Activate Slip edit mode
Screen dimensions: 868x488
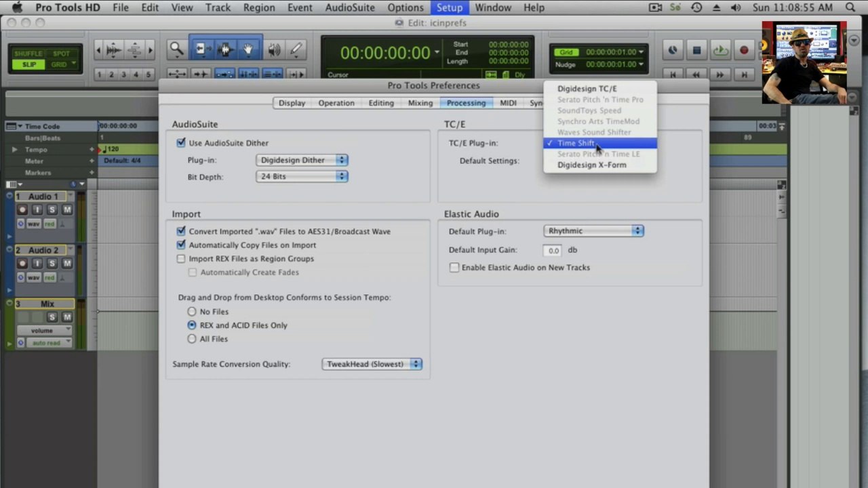tap(28, 64)
